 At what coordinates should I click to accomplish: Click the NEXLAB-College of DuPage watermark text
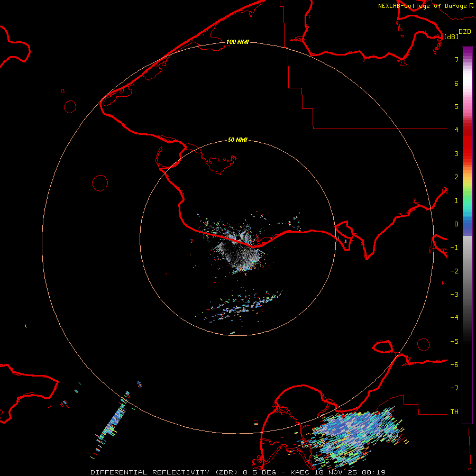pyautogui.click(x=422, y=6)
